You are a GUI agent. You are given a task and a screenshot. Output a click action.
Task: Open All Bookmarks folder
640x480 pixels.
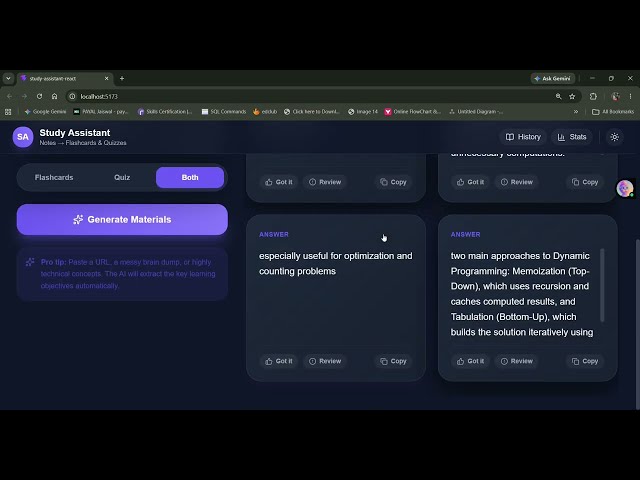(613, 111)
